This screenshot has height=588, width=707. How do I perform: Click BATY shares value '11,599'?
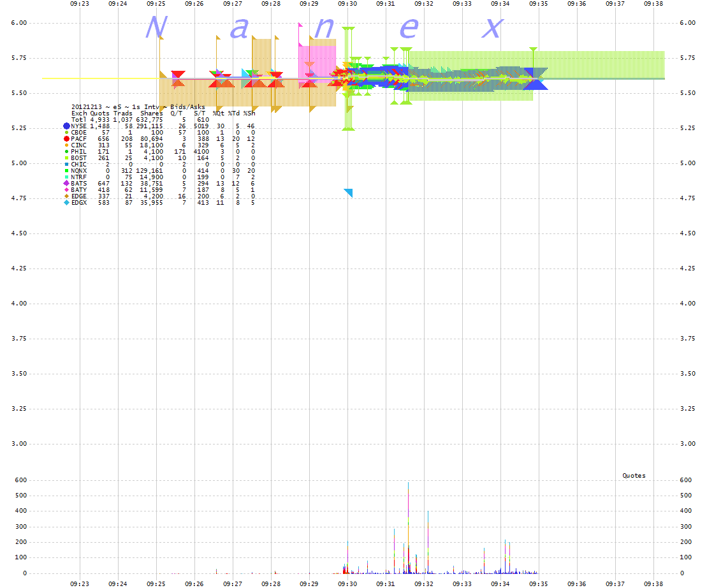coord(152,190)
